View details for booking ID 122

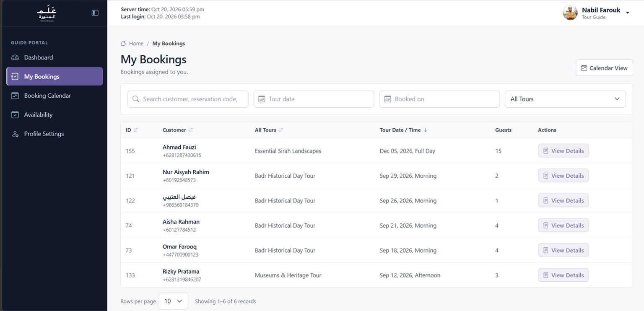coord(563,200)
